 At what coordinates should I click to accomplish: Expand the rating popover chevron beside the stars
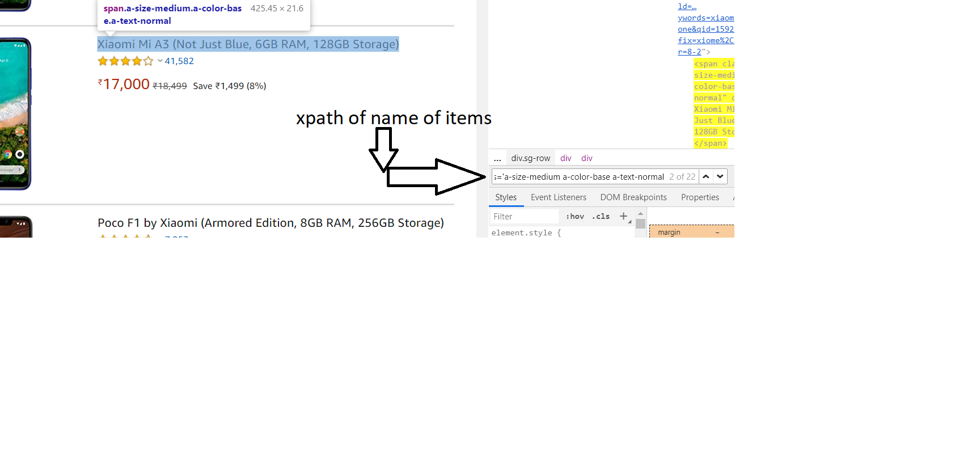[x=160, y=61]
